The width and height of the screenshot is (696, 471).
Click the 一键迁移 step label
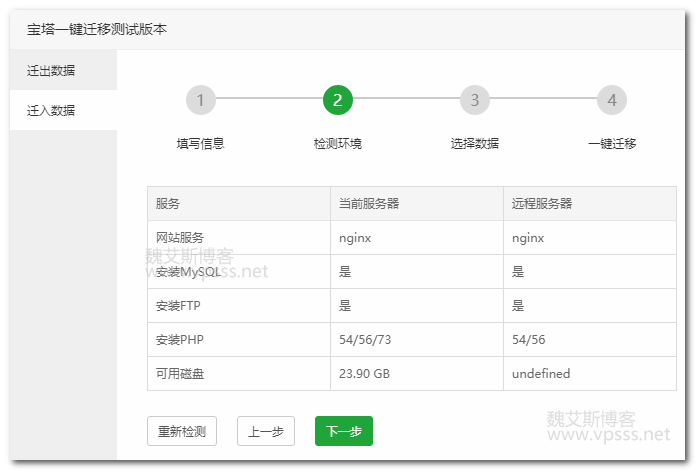point(612,144)
